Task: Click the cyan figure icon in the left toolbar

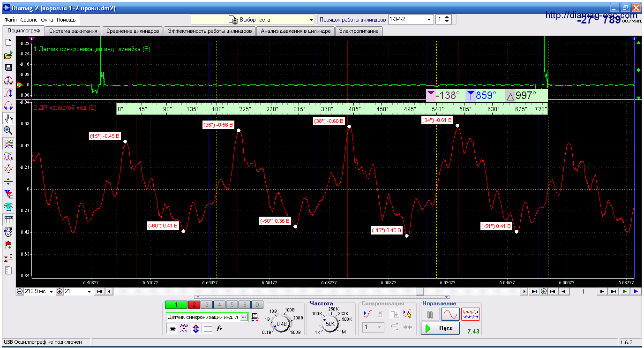Action: point(8,206)
